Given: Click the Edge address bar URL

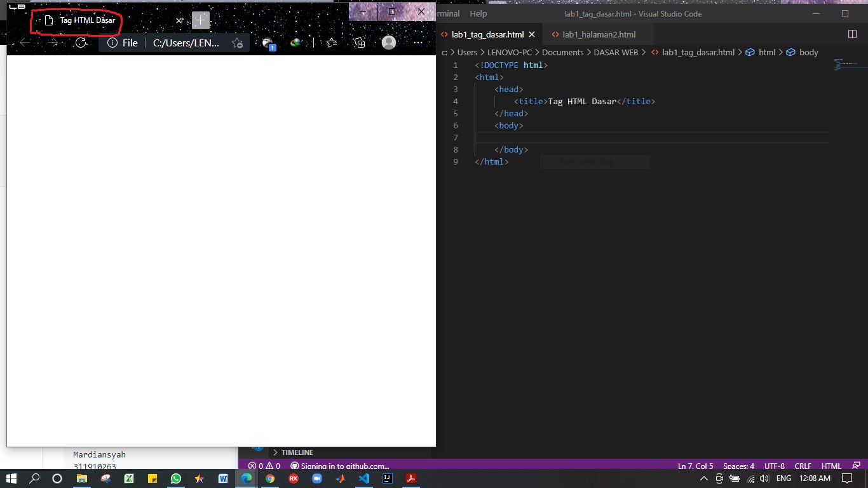Looking at the screenshot, I should [x=186, y=43].
